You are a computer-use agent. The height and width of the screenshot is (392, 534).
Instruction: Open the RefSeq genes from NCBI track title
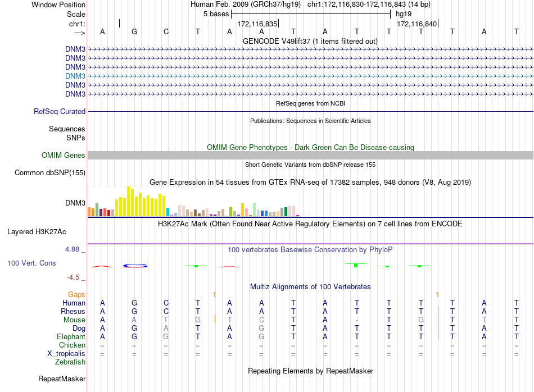[x=310, y=103]
